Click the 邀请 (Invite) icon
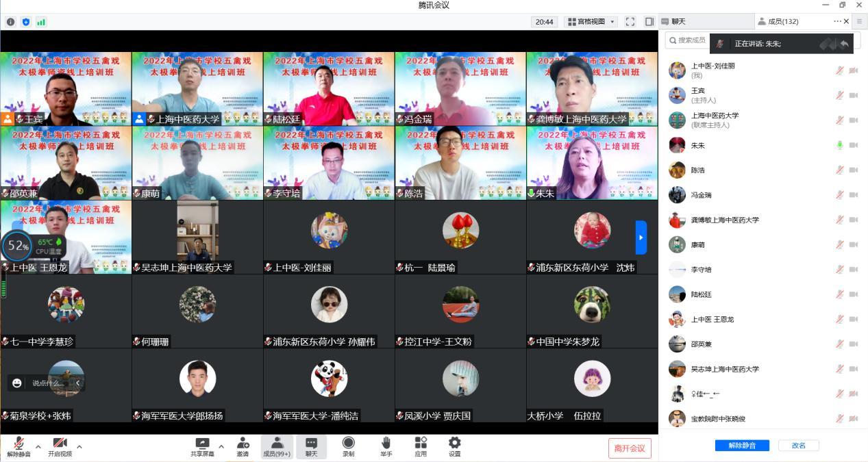 click(x=243, y=444)
